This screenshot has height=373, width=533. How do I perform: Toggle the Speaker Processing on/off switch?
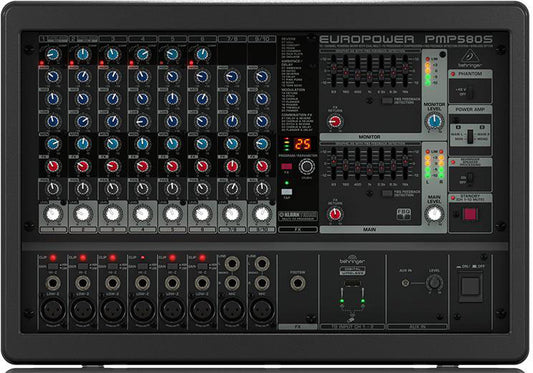click(470, 179)
